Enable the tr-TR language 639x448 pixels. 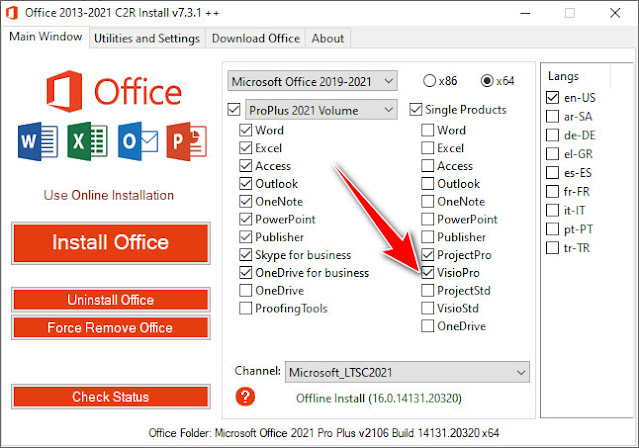552,248
